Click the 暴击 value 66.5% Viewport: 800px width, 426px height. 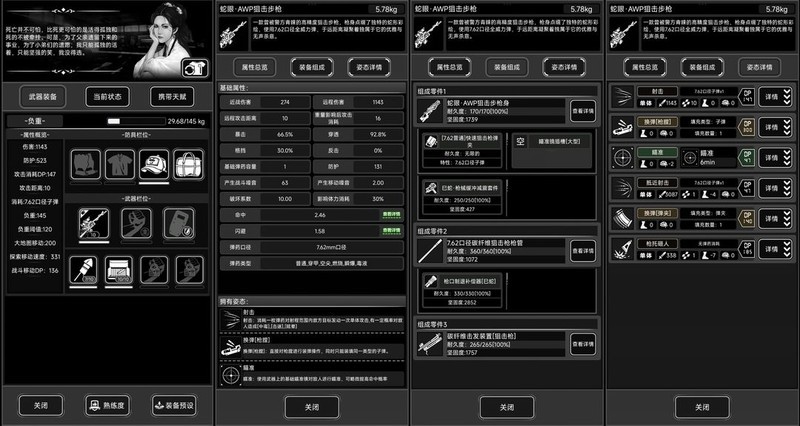[285, 135]
